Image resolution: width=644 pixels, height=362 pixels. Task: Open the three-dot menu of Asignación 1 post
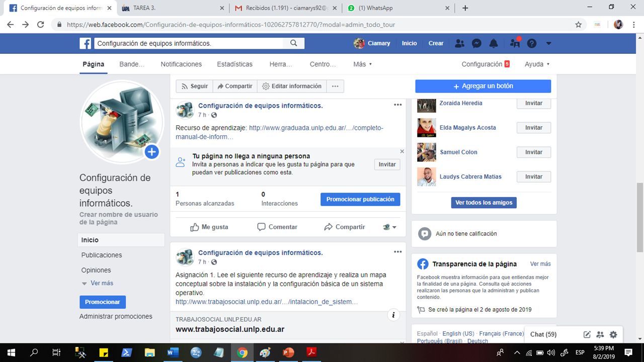[398, 252]
